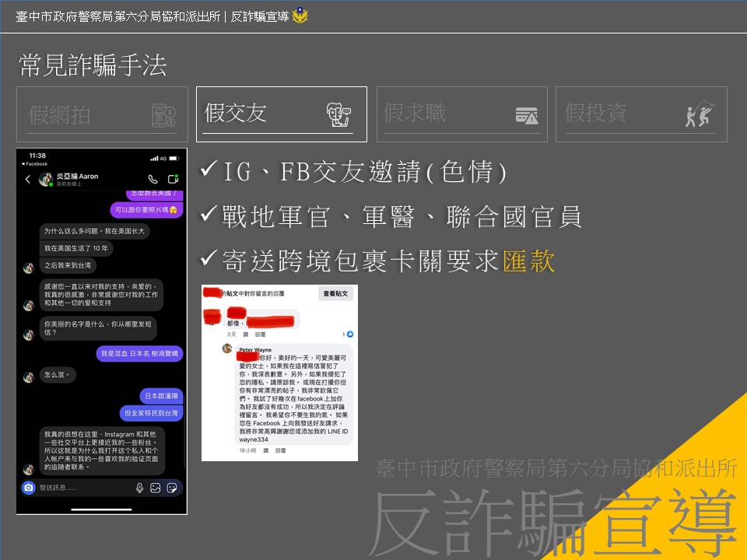Click the highlighted 匯款 text
This screenshot has width=747, height=560.
pyautogui.click(x=528, y=261)
